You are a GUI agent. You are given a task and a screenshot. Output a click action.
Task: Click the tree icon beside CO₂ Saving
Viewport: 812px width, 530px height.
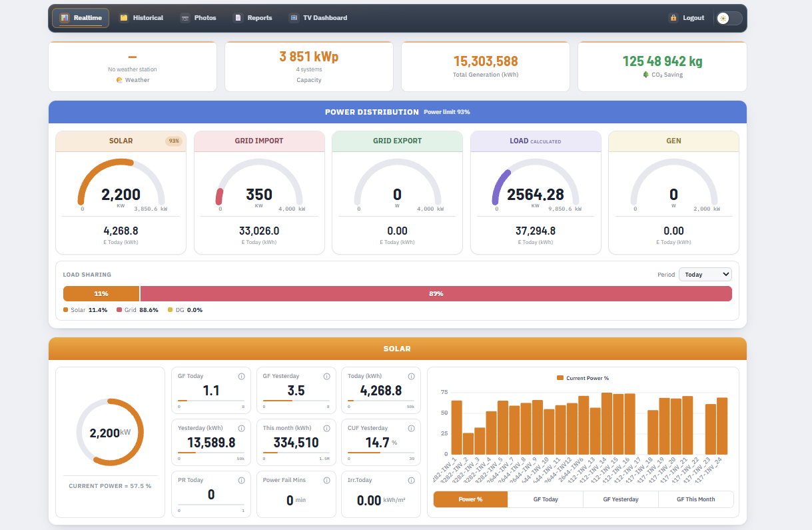pos(645,75)
